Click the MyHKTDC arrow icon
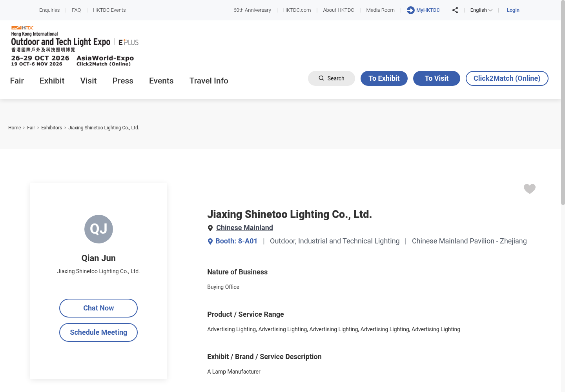The width and height of the screenshot is (565, 392). tap(410, 10)
